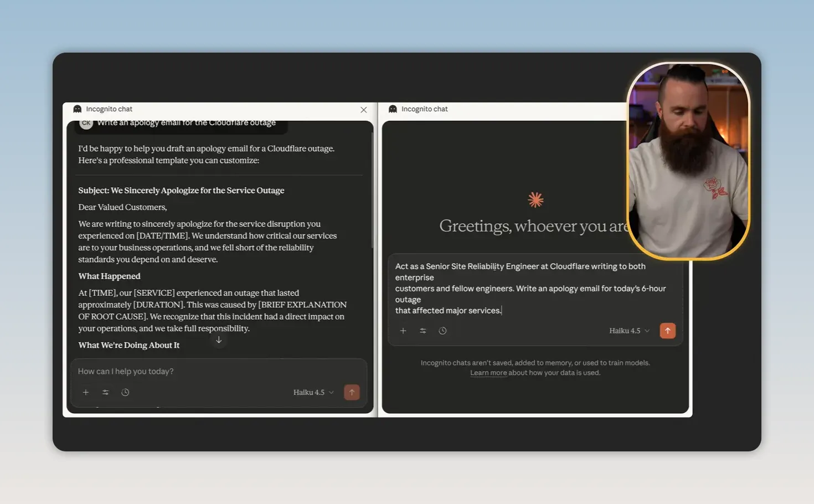Open tools settings icon in right chat input

423,331
